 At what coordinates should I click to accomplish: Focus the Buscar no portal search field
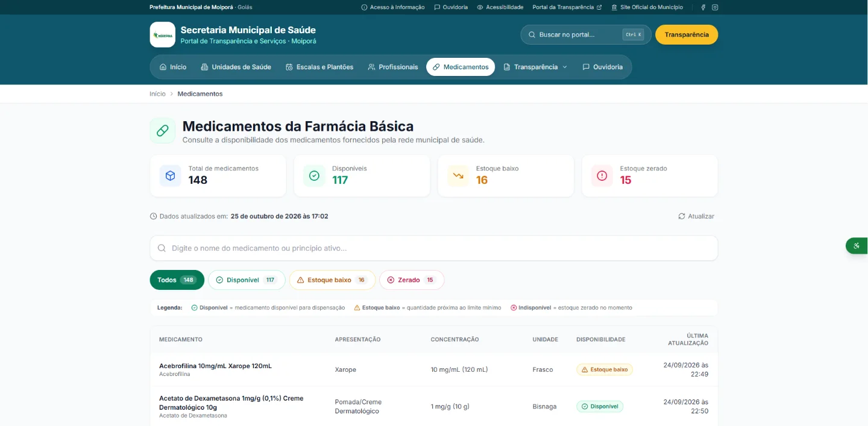coord(586,35)
